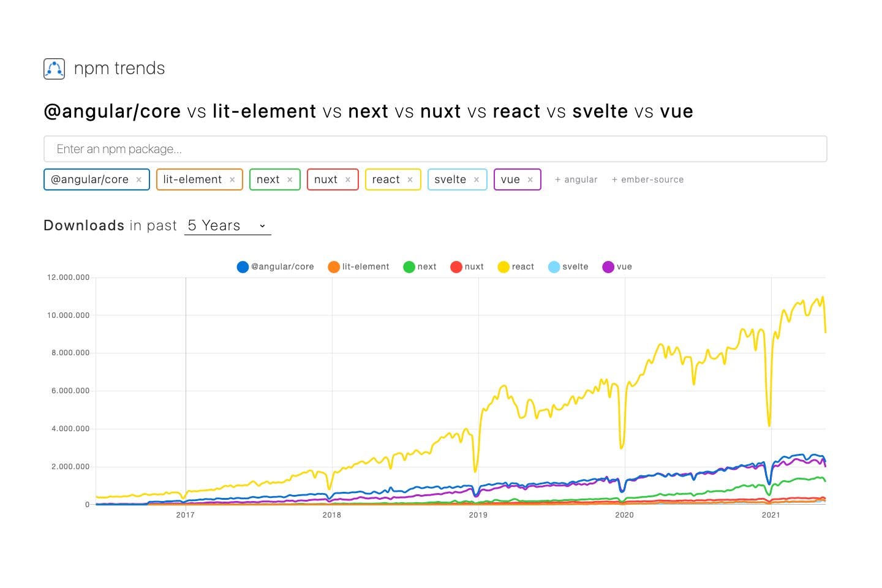
Task: Remove svelte from the comparison
Action: (x=477, y=179)
